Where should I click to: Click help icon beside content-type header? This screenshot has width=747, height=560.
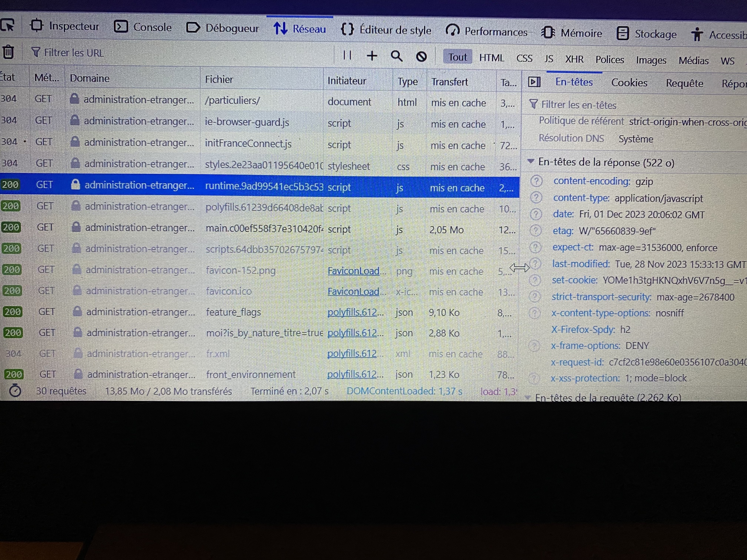pyautogui.click(x=536, y=197)
